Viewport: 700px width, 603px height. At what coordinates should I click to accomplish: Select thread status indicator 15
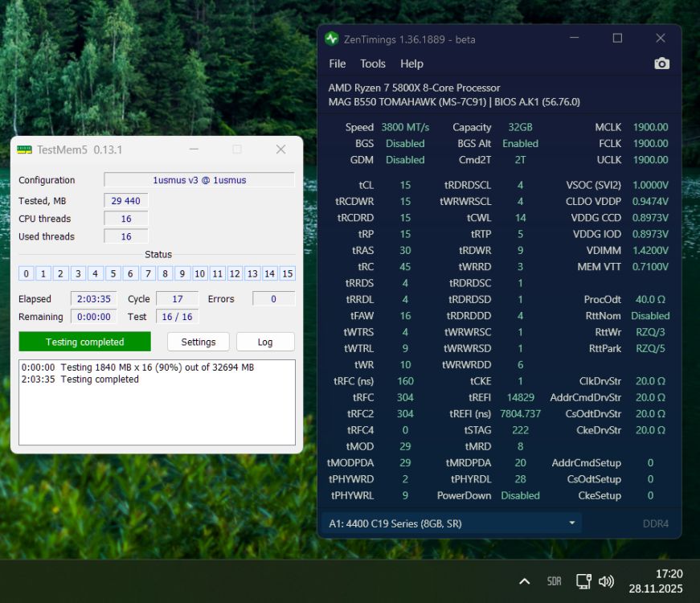tap(286, 273)
